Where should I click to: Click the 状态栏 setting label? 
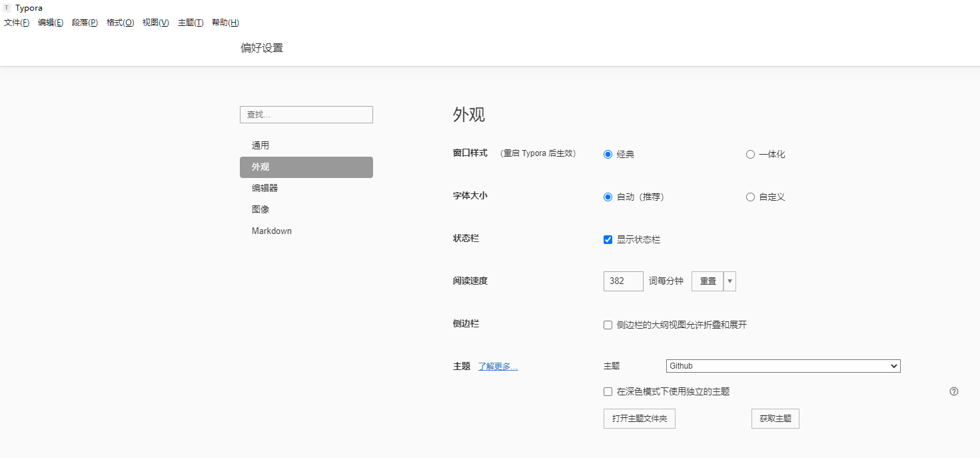click(x=466, y=238)
